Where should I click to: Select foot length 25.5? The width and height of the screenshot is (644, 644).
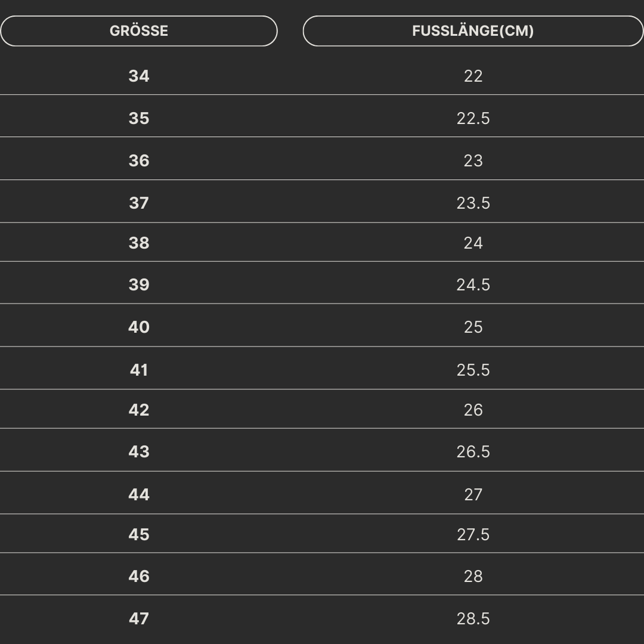[x=473, y=370]
